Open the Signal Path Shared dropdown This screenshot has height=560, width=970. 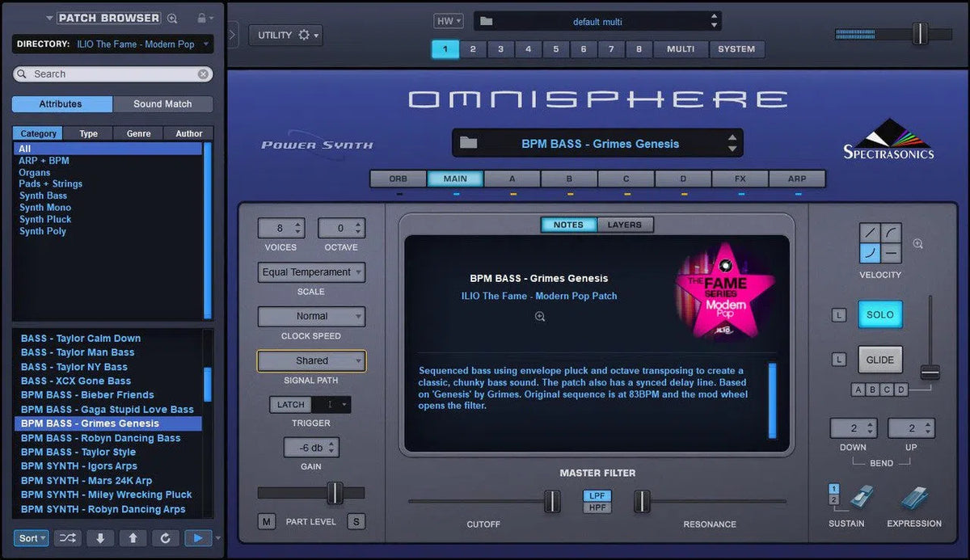(311, 361)
